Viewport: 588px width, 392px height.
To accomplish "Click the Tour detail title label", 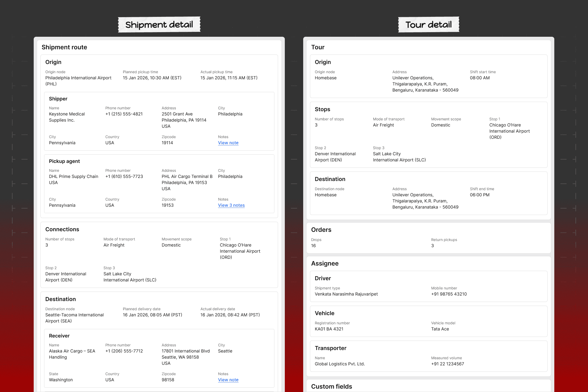I will [428, 24].
